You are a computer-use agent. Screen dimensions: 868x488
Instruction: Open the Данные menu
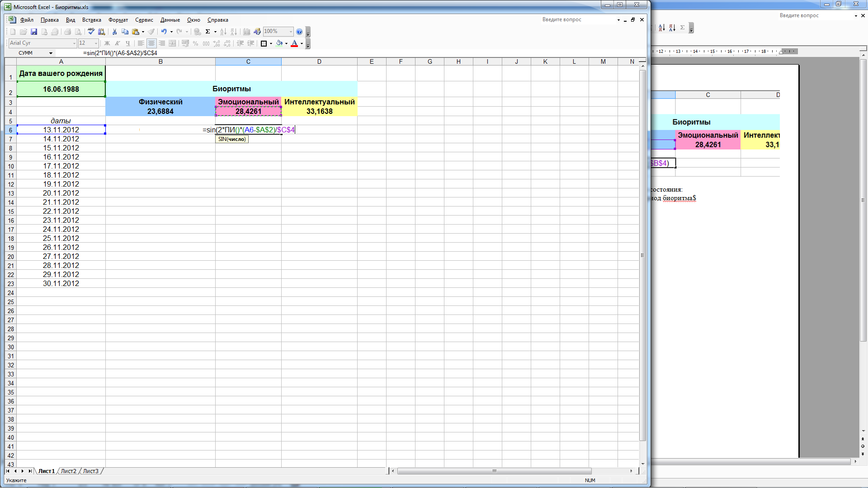pos(170,20)
